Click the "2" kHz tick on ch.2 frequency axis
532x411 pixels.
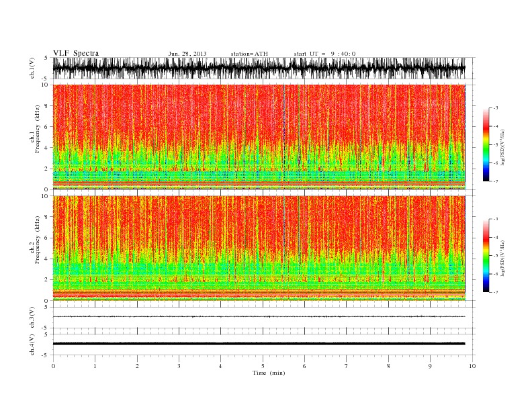point(46,280)
